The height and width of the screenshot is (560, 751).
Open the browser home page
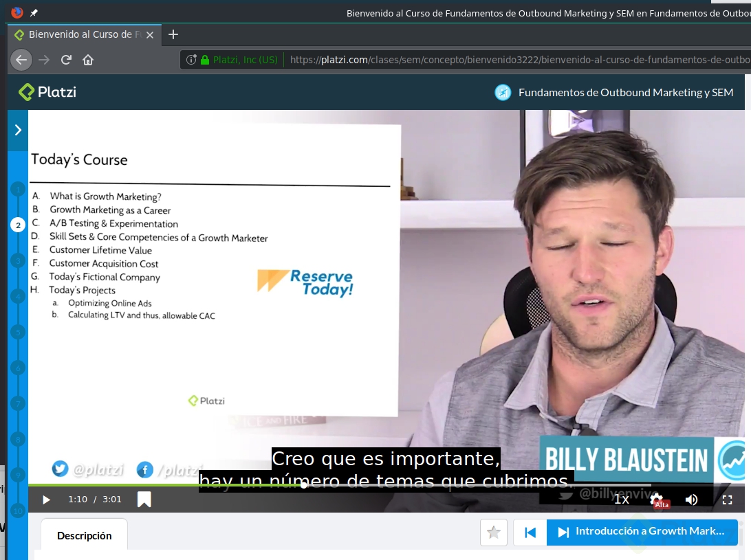[88, 60]
